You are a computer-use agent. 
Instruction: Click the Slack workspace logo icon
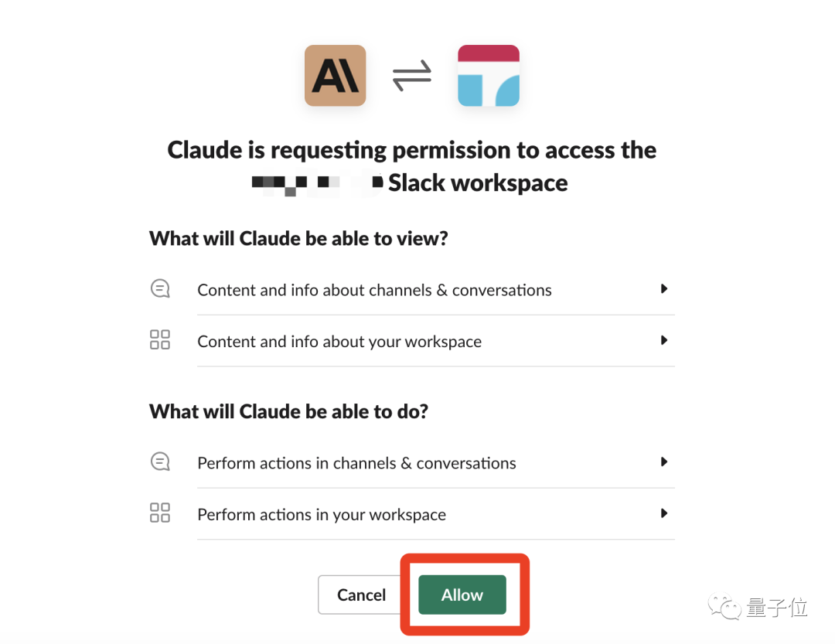488,76
